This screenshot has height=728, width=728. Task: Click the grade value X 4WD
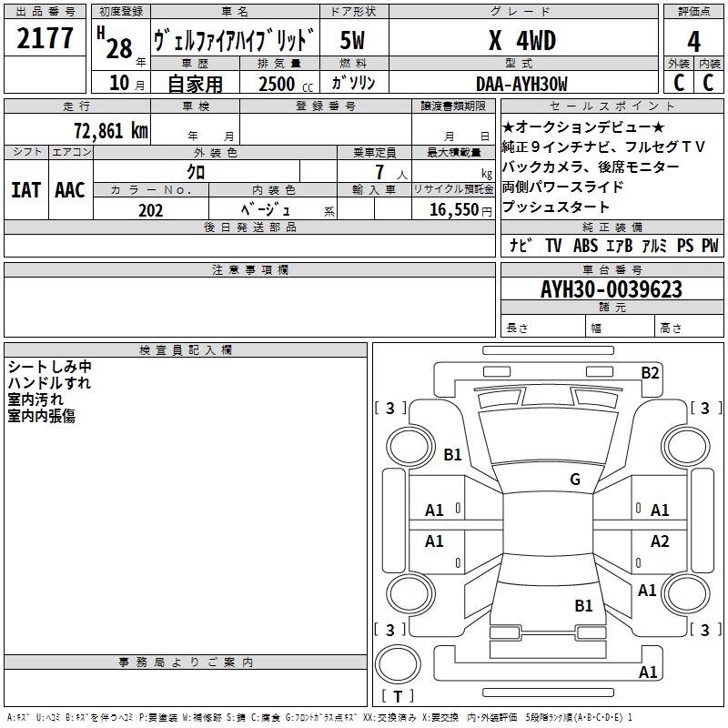tap(522, 40)
